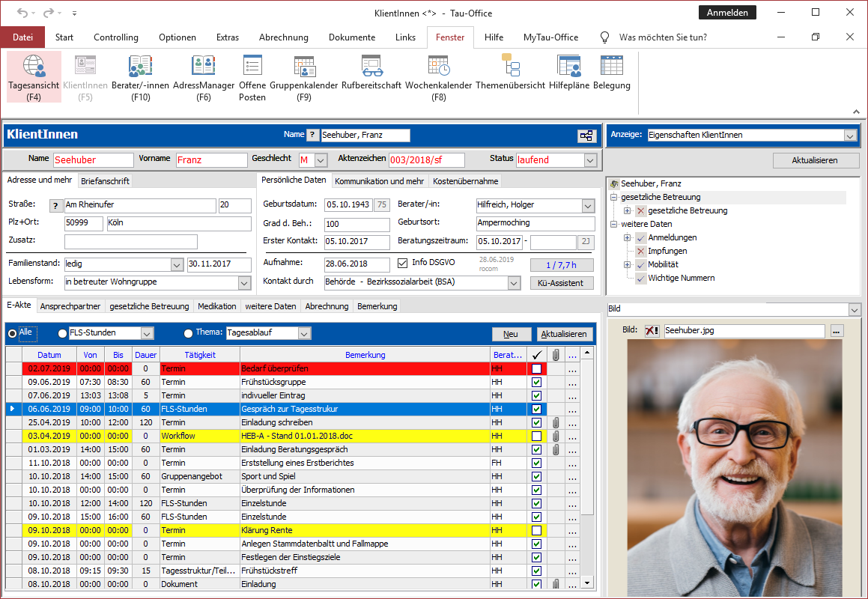Uncheck the checkbox on the Frühstücksgruppe row

tap(535, 381)
